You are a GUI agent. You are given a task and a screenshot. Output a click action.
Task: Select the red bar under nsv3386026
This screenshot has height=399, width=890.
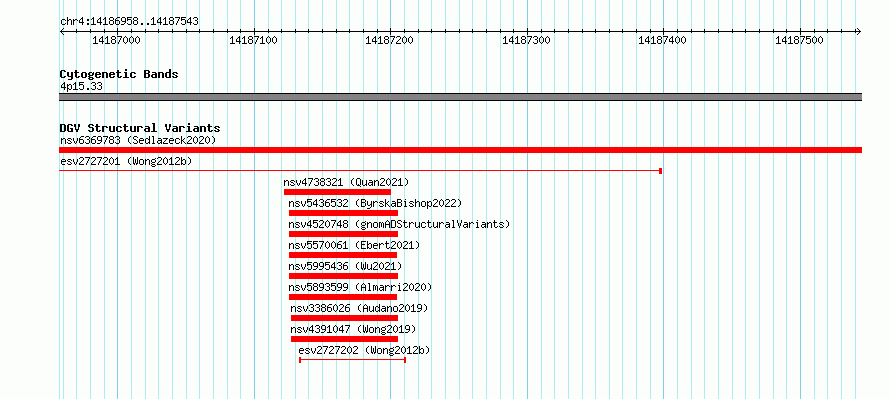point(345,318)
